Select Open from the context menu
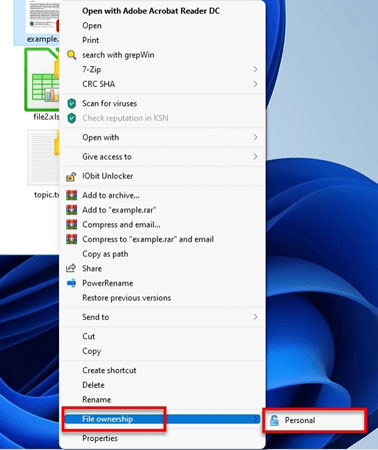The height and width of the screenshot is (450, 378). pos(162,26)
